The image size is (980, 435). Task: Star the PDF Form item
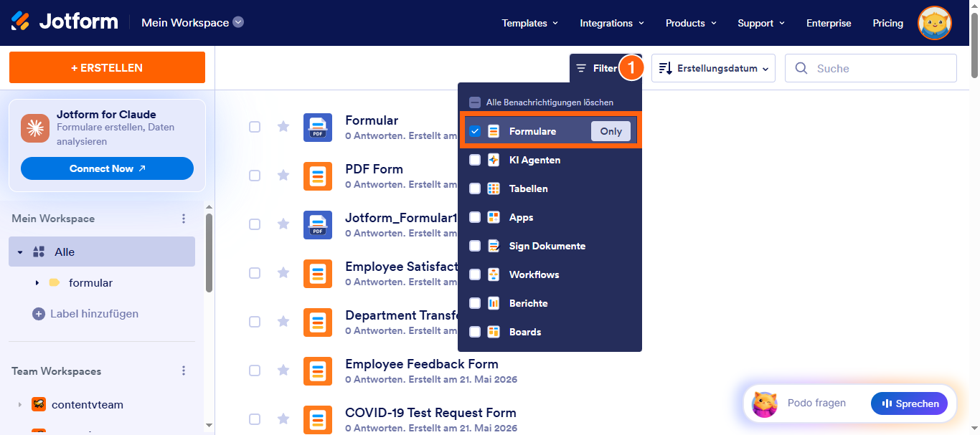pyautogui.click(x=283, y=176)
